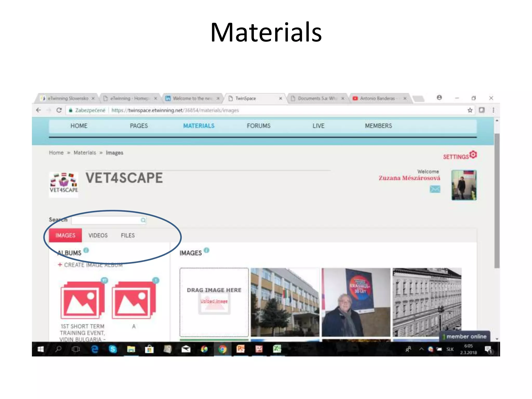
Task: Switch to the Videos tab
Action: click(x=98, y=235)
